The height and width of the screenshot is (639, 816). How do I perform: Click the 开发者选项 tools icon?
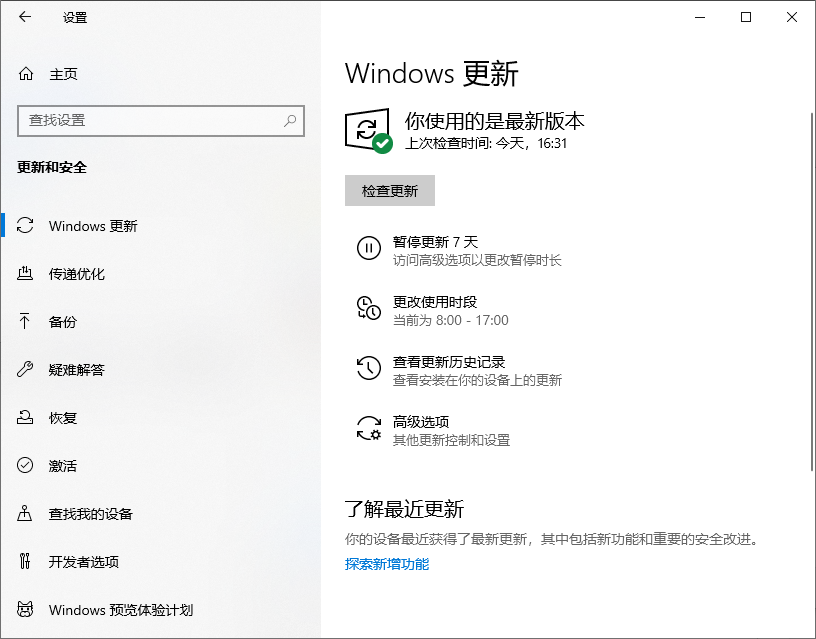click(x=24, y=561)
